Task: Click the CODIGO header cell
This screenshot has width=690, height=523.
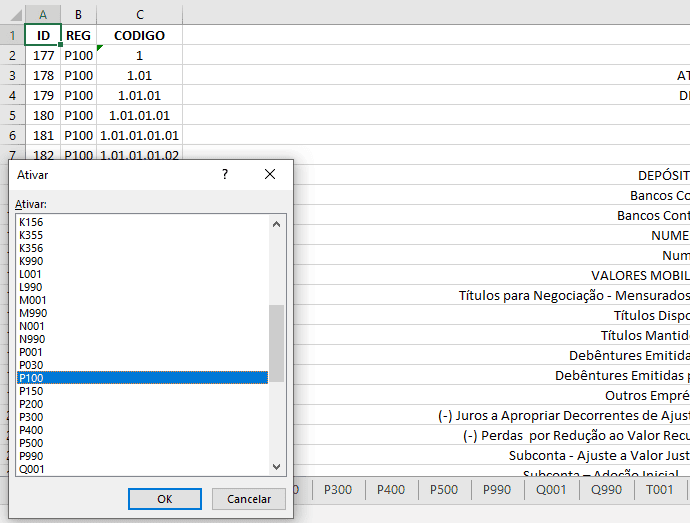Action: pos(139,35)
